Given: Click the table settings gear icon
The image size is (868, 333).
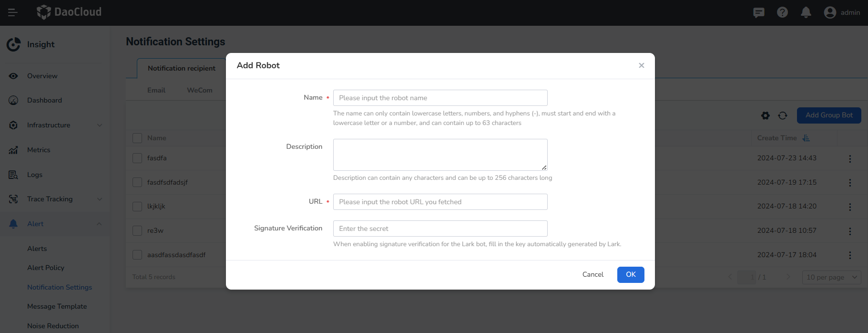Looking at the screenshot, I should tap(766, 115).
